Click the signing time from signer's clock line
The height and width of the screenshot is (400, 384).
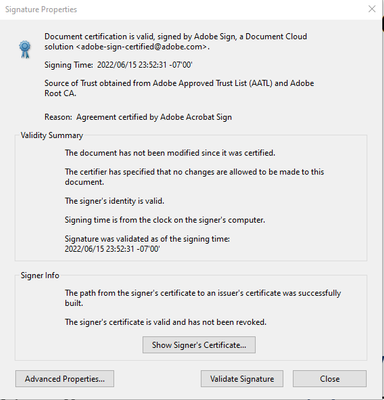[165, 220]
